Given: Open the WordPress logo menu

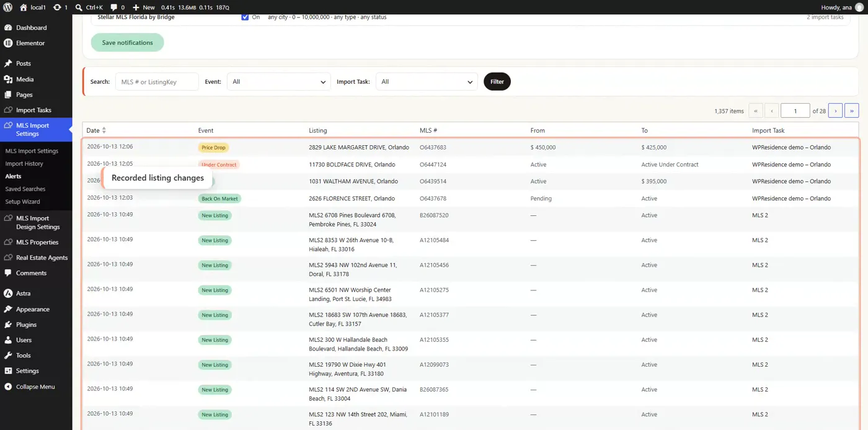Looking at the screenshot, I should (9, 7).
